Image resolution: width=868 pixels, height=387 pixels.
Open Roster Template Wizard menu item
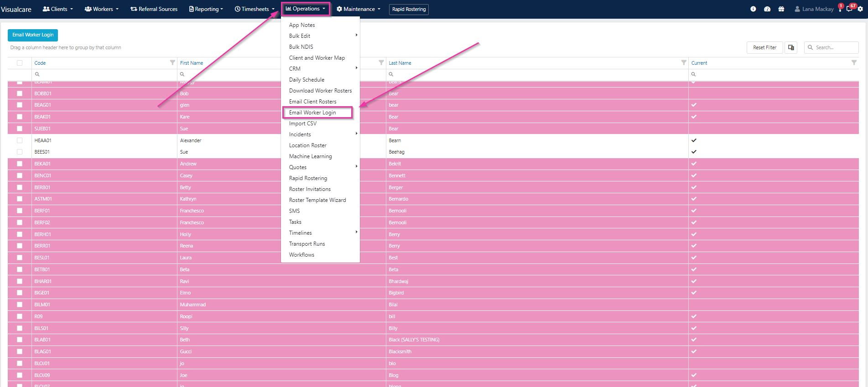[320, 200]
